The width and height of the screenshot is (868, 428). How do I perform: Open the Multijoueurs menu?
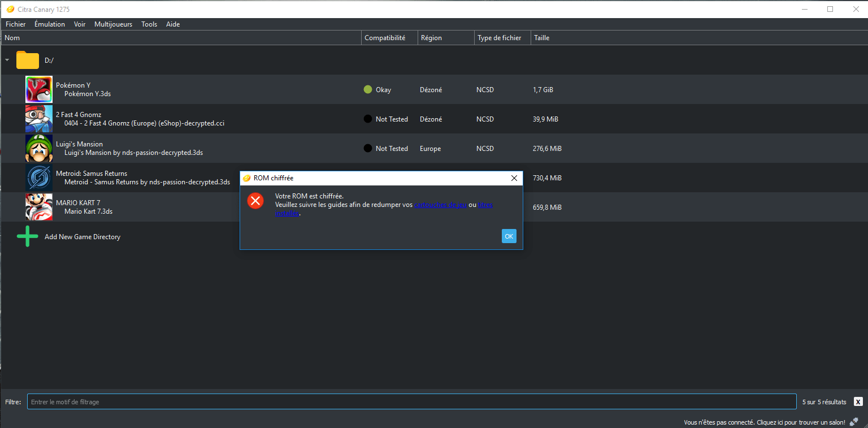coord(113,24)
